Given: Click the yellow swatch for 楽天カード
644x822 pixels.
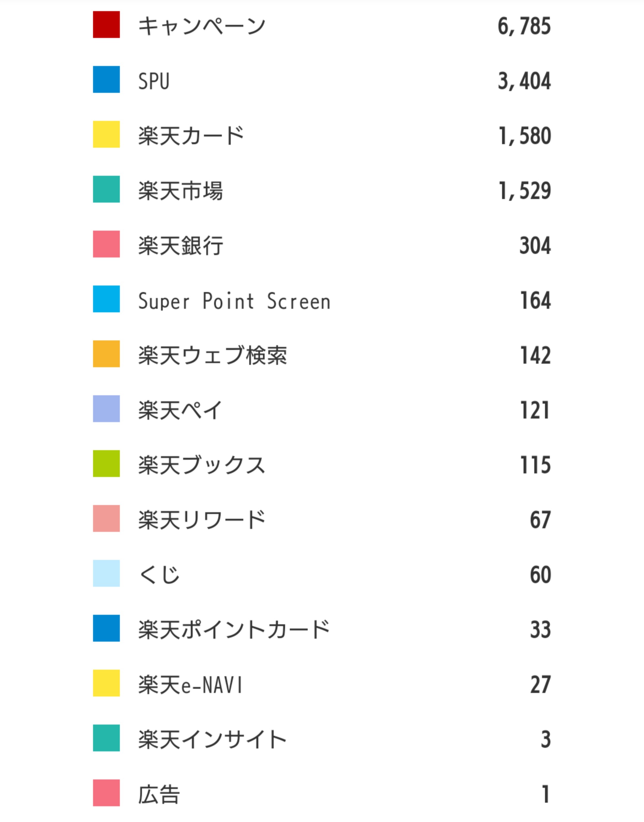Looking at the screenshot, I should coord(106,134).
